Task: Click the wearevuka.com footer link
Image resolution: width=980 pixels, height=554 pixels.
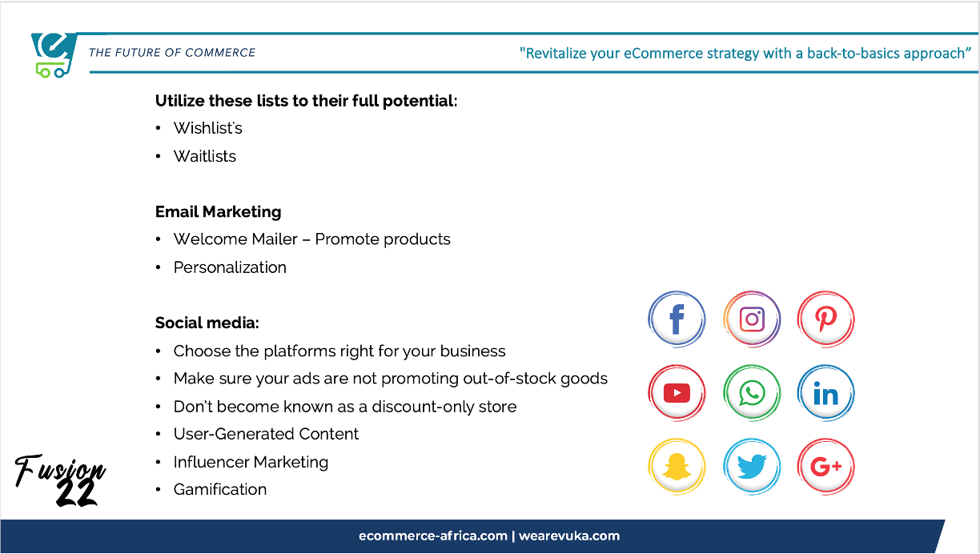Action: (569, 536)
